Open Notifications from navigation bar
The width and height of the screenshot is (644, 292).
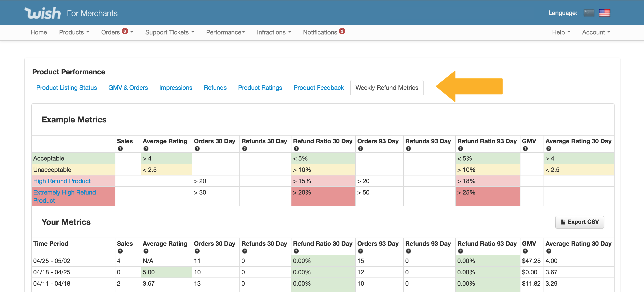click(x=320, y=32)
